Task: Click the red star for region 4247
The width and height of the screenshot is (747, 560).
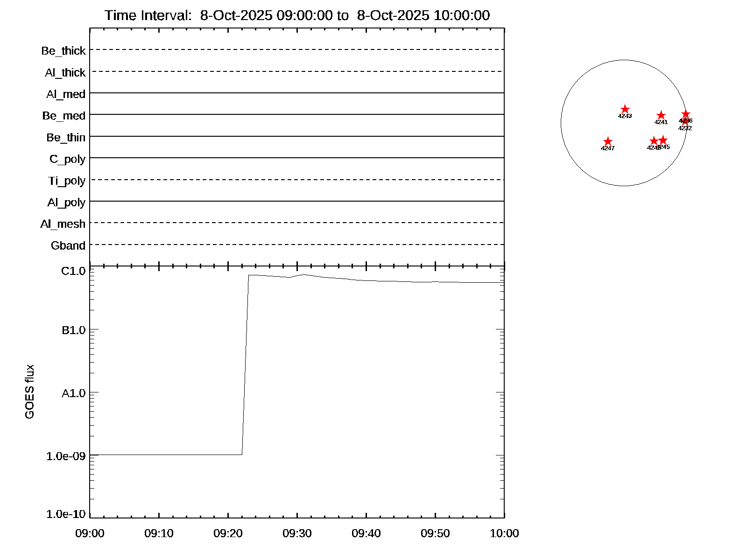Action: [607, 141]
